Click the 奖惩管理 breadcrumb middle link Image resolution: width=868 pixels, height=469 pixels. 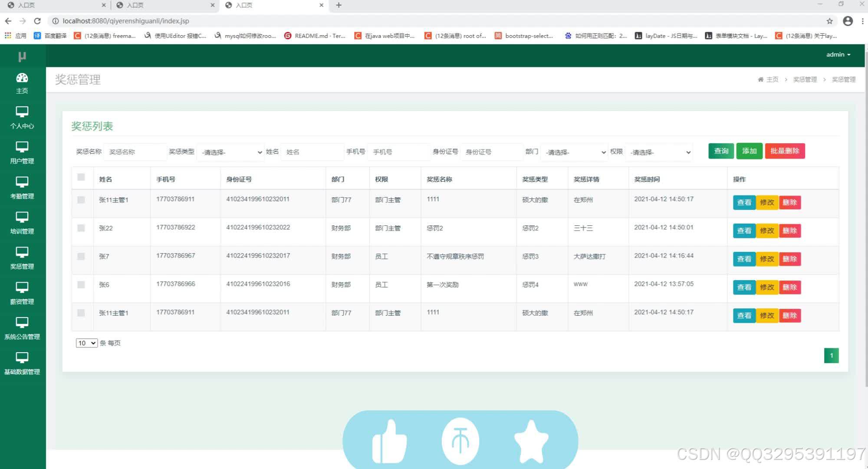tap(805, 79)
